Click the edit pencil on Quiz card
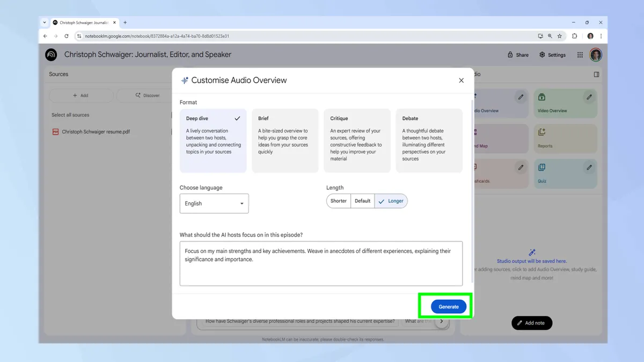Image resolution: width=644 pixels, height=362 pixels. point(589,167)
